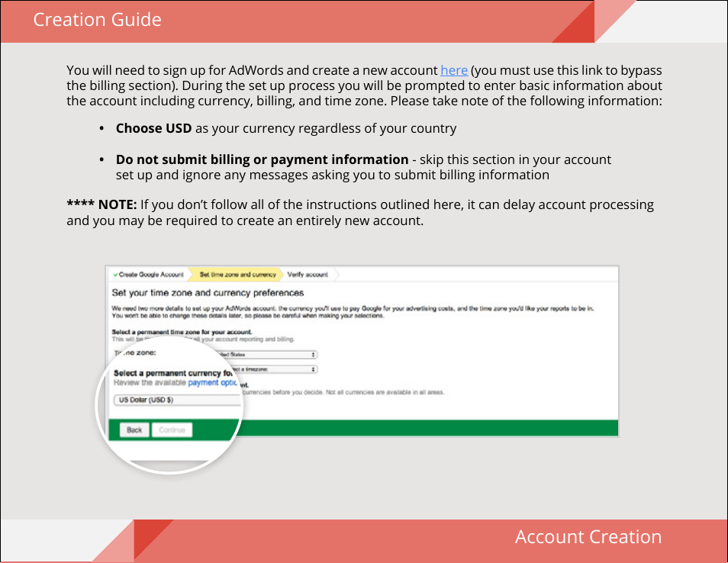Screen dimensions: 728x563
Task: Click the green bar right of the buttons
Action: tap(427, 428)
